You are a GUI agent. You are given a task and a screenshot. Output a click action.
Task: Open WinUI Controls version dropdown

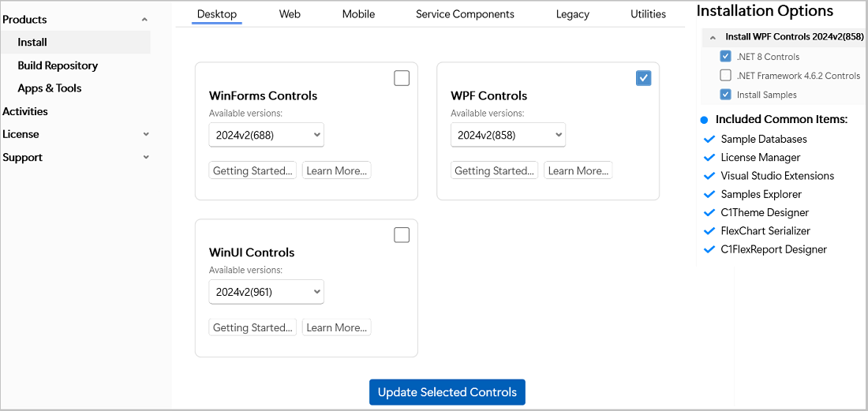click(x=266, y=292)
